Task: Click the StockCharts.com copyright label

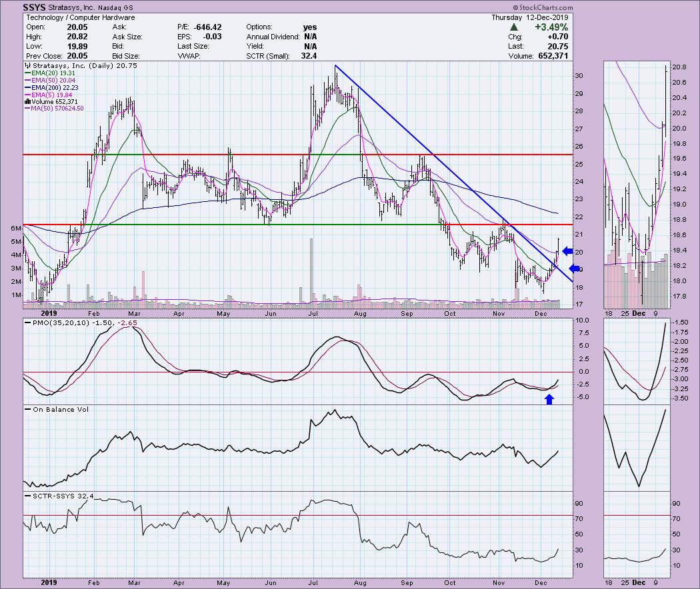Action: coord(543,7)
